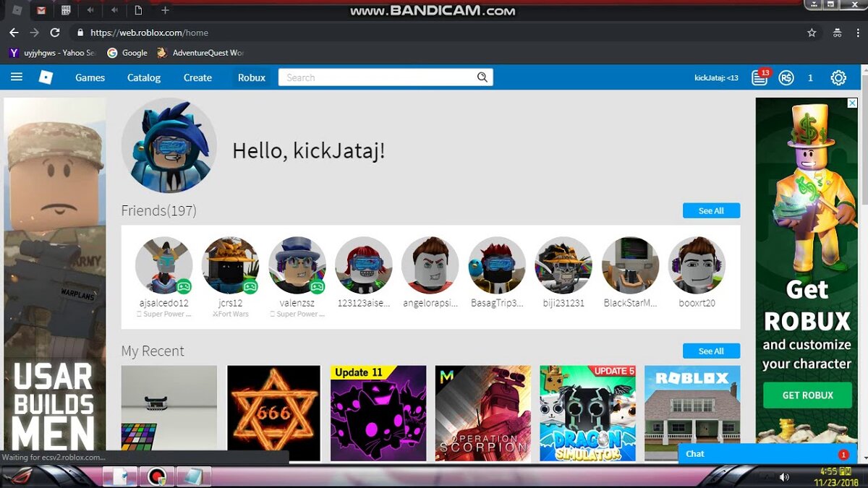This screenshot has height=488, width=868.
Task: Open friend booxrt20's avatar
Action: coord(697,265)
